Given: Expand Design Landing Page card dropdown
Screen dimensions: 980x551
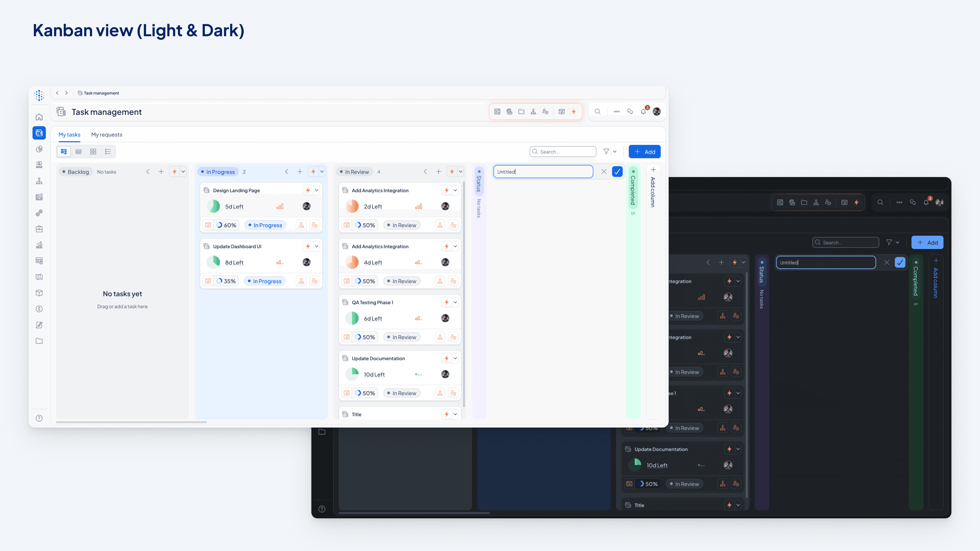Looking at the screenshot, I should pyautogui.click(x=316, y=190).
